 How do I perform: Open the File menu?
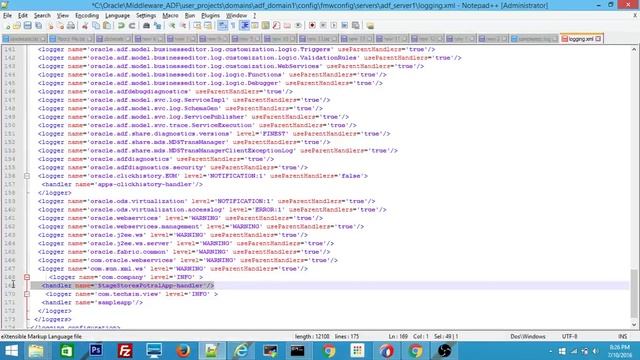tap(7, 16)
